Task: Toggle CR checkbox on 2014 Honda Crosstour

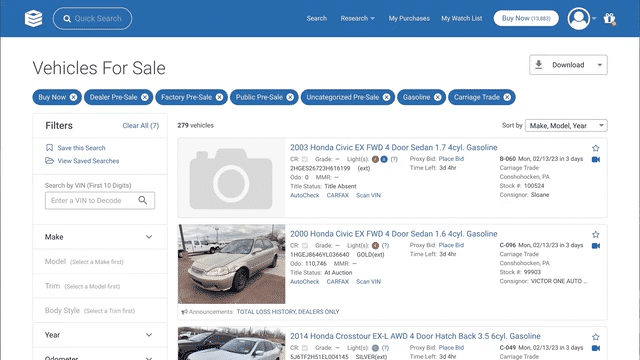Action: coord(305,348)
